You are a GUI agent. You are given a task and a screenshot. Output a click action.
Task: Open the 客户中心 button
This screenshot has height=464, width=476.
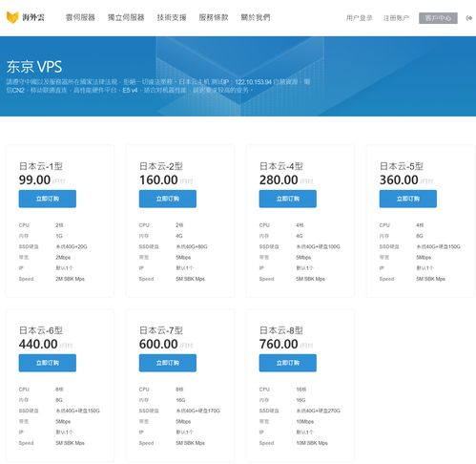tap(438, 18)
